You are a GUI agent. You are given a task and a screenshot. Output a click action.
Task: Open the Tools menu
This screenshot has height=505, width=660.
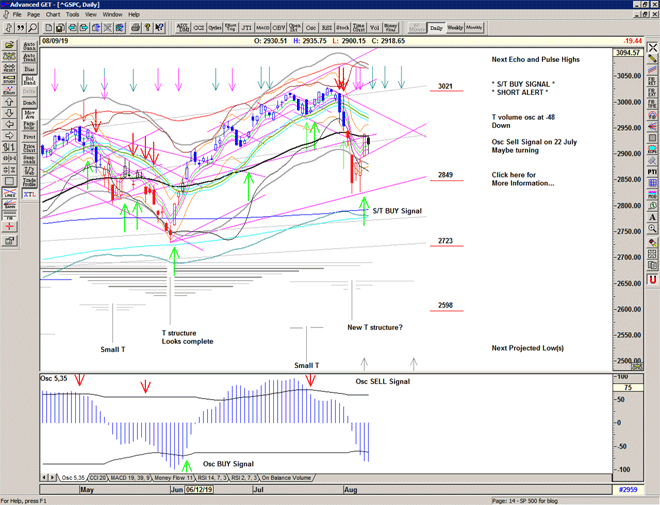(x=72, y=14)
